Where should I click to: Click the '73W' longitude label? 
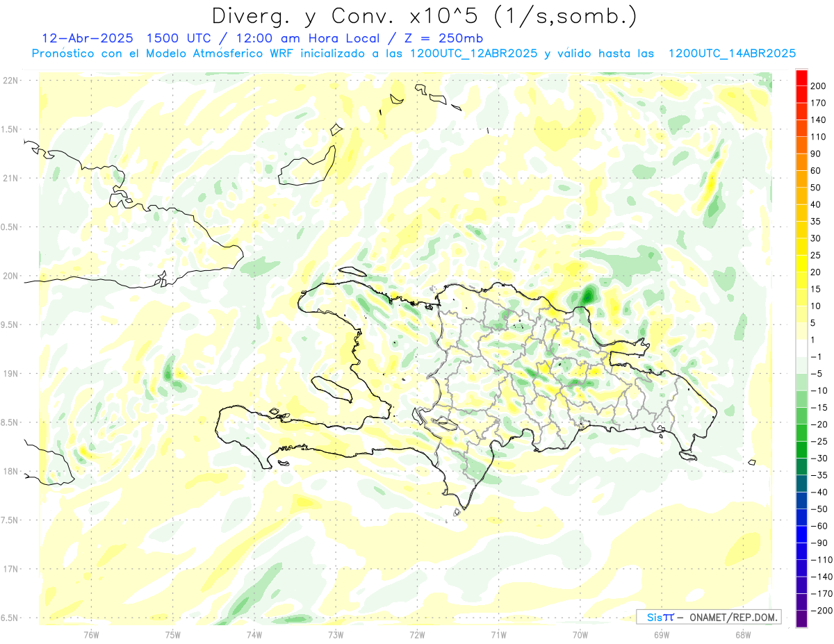pyautogui.click(x=336, y=634)
